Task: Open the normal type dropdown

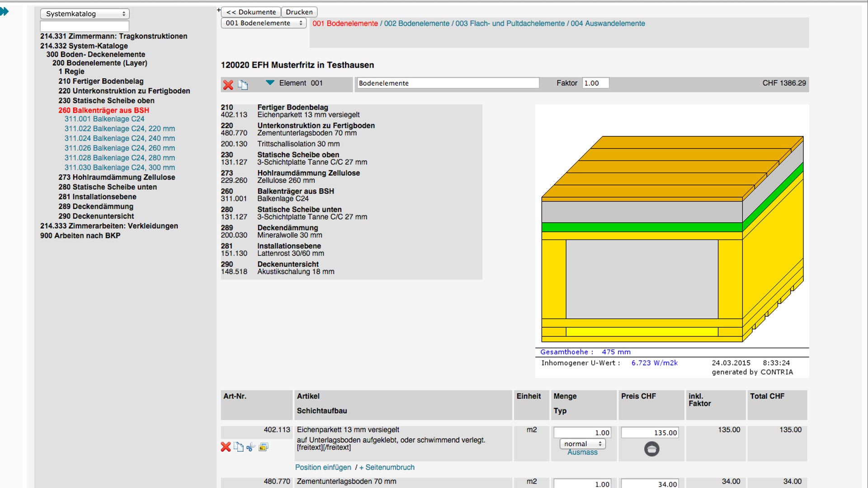Action: coord(582,444)
